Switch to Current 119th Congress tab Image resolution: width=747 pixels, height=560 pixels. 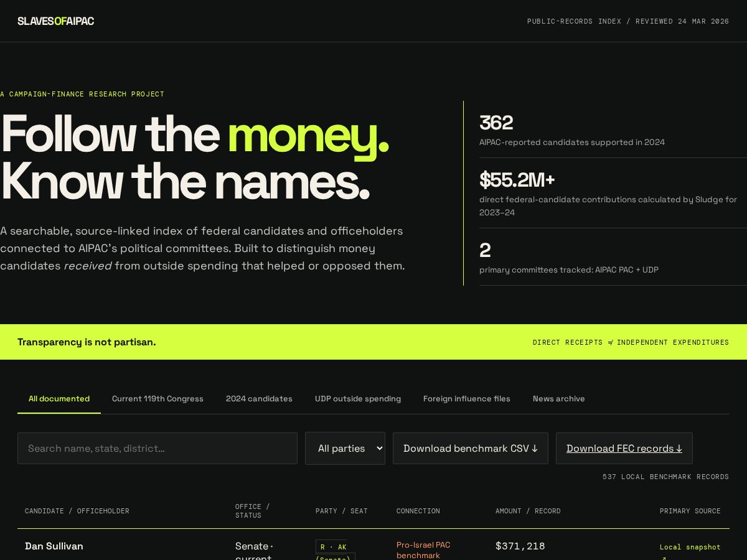pyautogui.click(x=157, y=399)
